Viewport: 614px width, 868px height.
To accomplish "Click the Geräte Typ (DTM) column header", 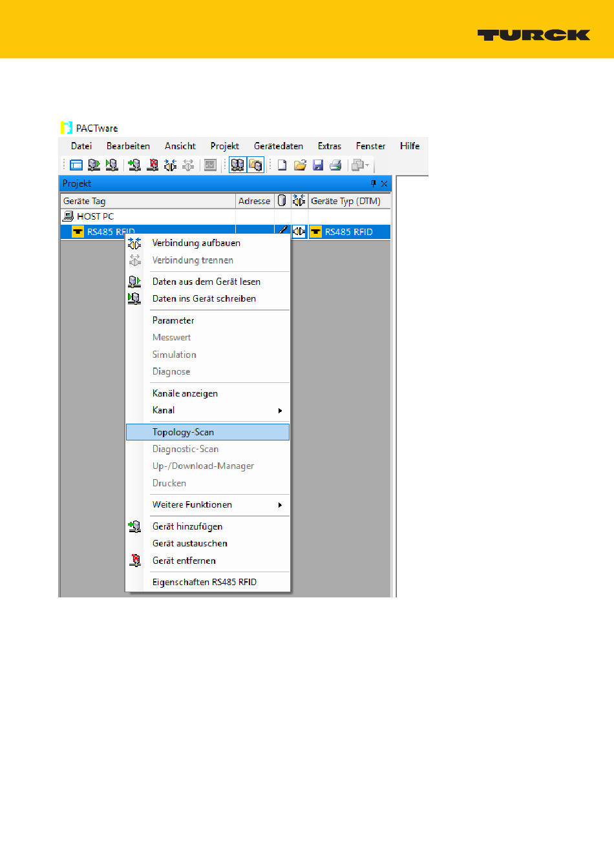I will 350,201.
